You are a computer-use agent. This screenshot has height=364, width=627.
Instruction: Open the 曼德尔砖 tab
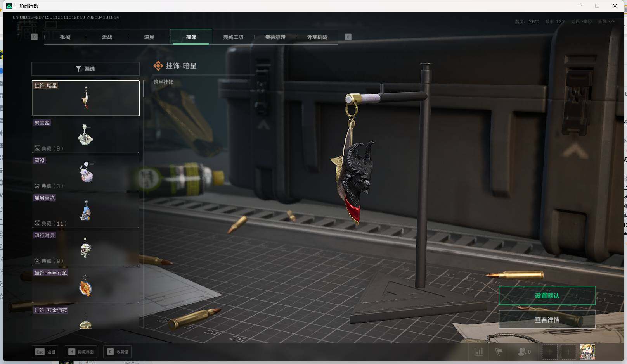[275, 37]
